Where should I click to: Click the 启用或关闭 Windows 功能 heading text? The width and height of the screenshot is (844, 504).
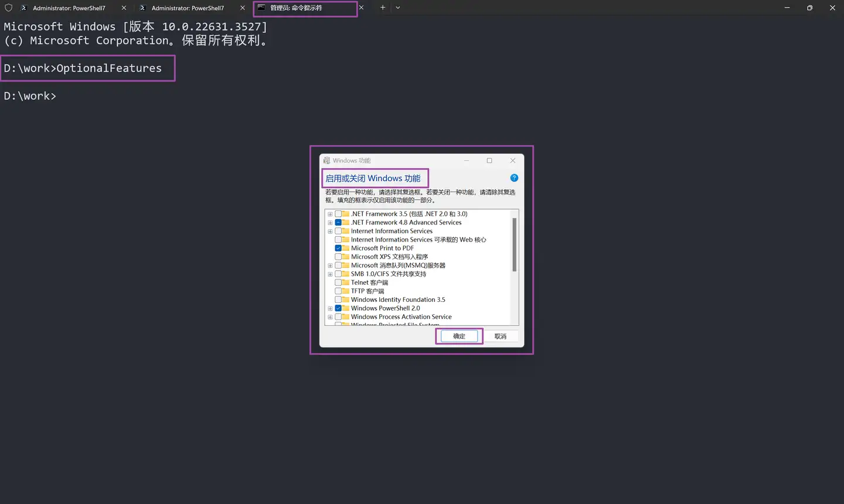coord(373,178)
